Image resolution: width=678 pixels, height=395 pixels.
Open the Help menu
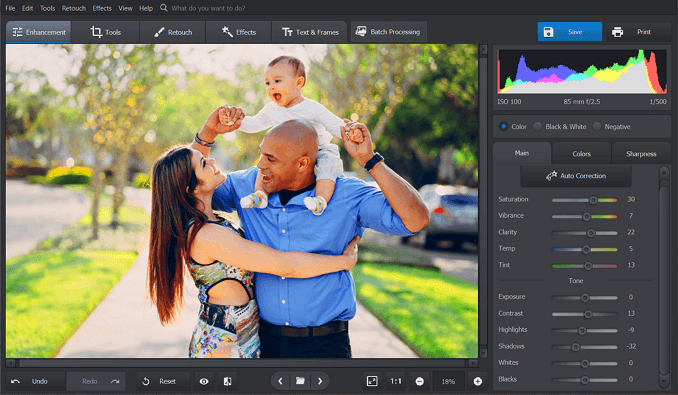point(146,8)
